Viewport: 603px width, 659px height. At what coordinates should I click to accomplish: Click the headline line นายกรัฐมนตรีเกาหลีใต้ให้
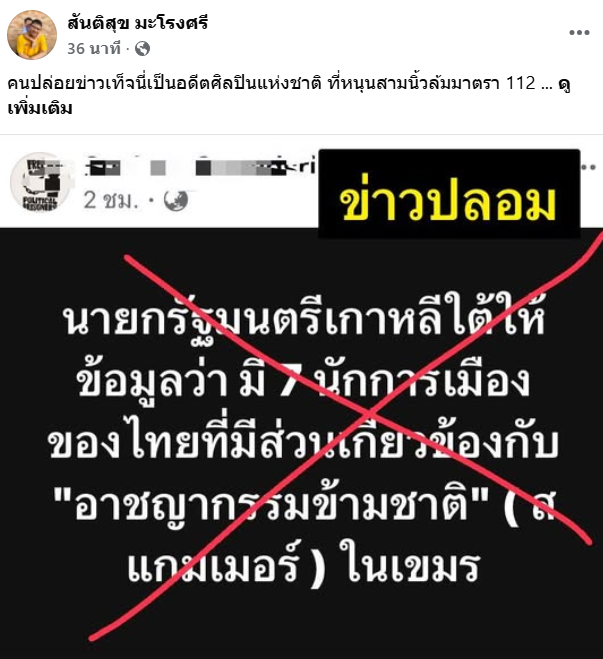click(303, 317)
